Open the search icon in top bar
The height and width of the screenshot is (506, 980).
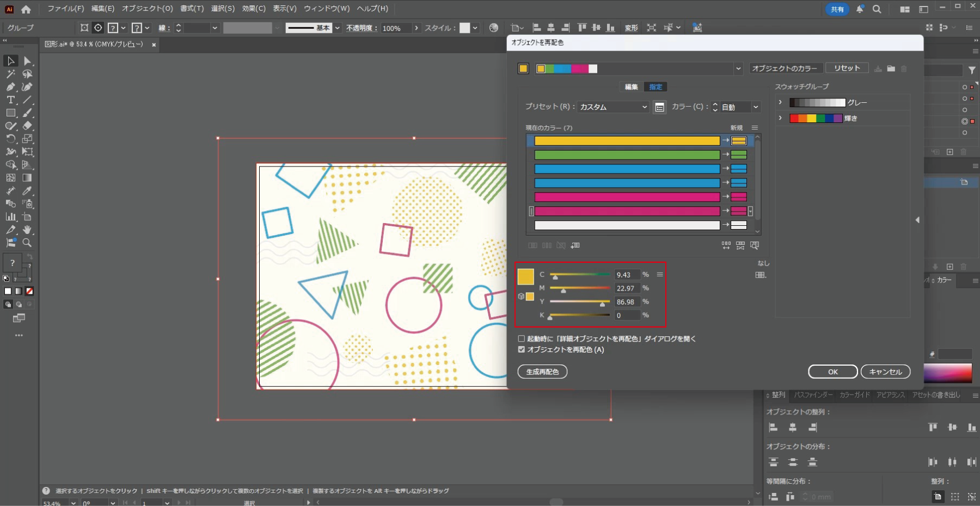tap(877, 9)
